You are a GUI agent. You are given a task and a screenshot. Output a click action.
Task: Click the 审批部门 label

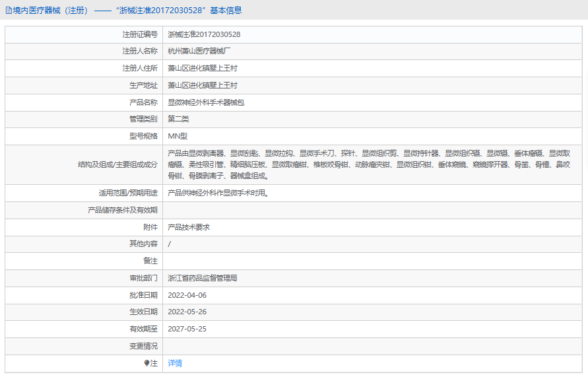[x=144, y=279]
